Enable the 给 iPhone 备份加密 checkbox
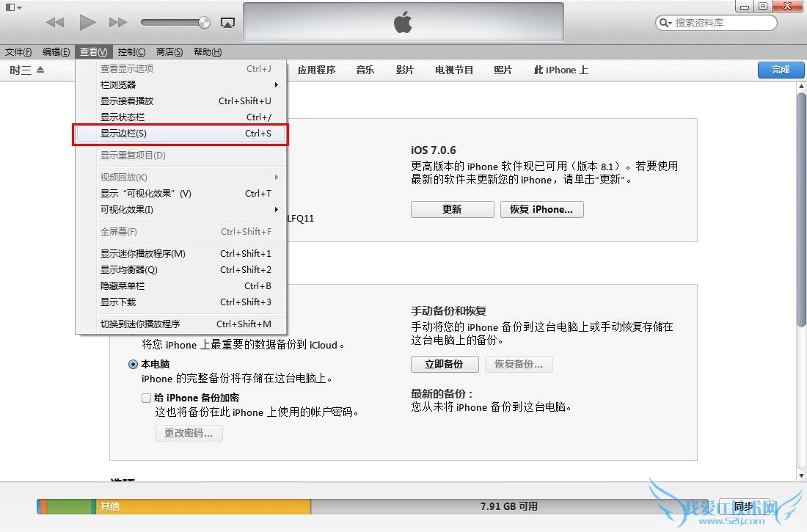The height and width of the screenshot is (532, 807). pyautogui.click(x=146, y=397)
